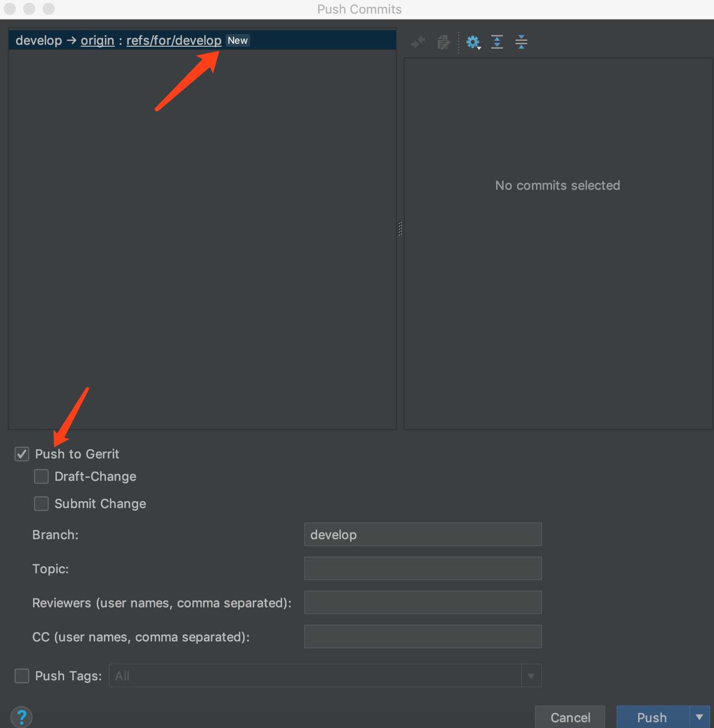Image resolution: width=714 pixels, height=728 pixels.
Task: Click the origin remote link
Action: (x=97, y=40)
